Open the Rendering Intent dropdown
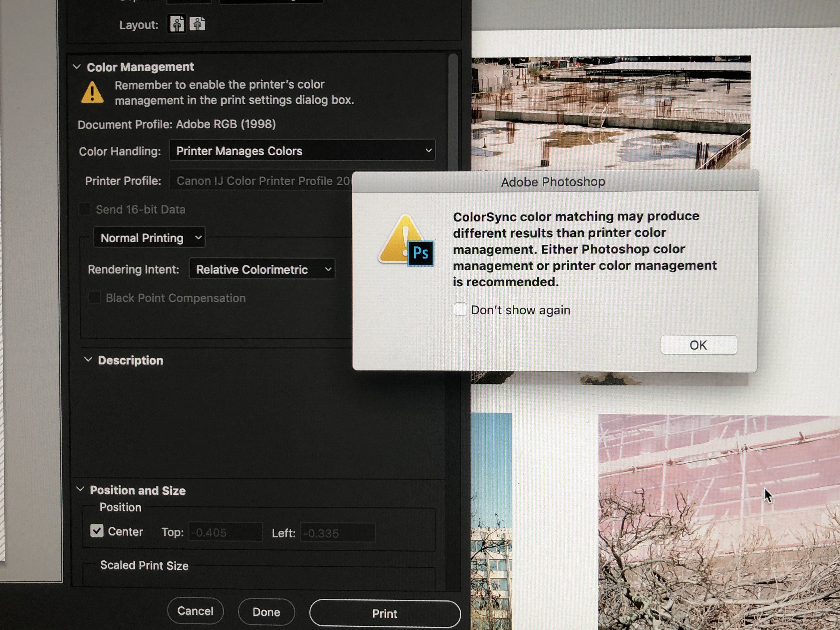 tap(262, 269)
